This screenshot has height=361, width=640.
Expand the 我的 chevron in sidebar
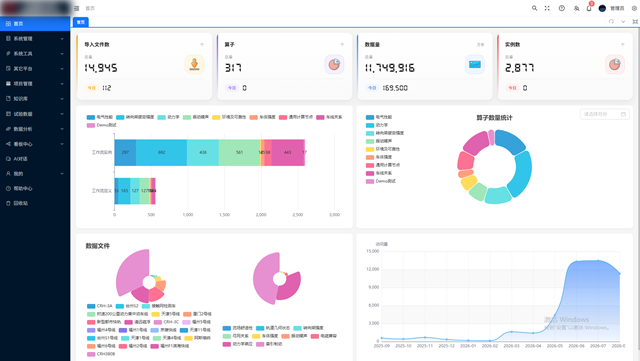point(62,174)
